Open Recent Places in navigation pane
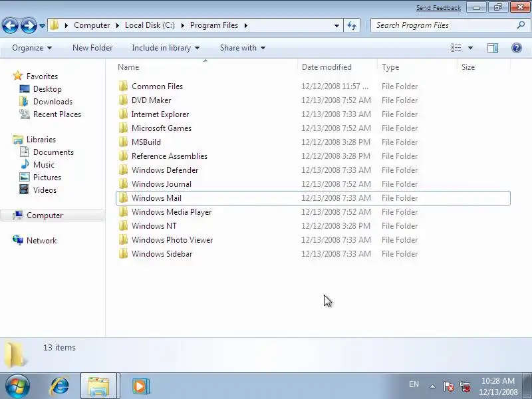The image size is (532, 399). pos(57,114)
